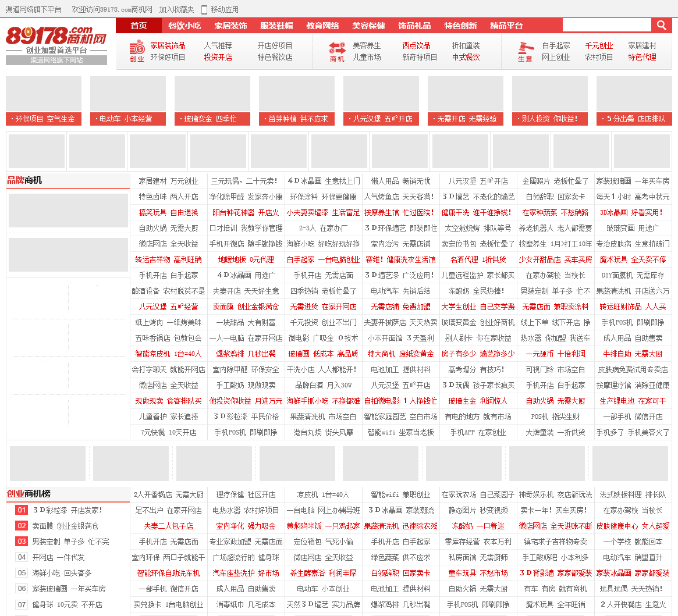
Task: Open the 中式餐饮 category link
Action: (466, 57)
